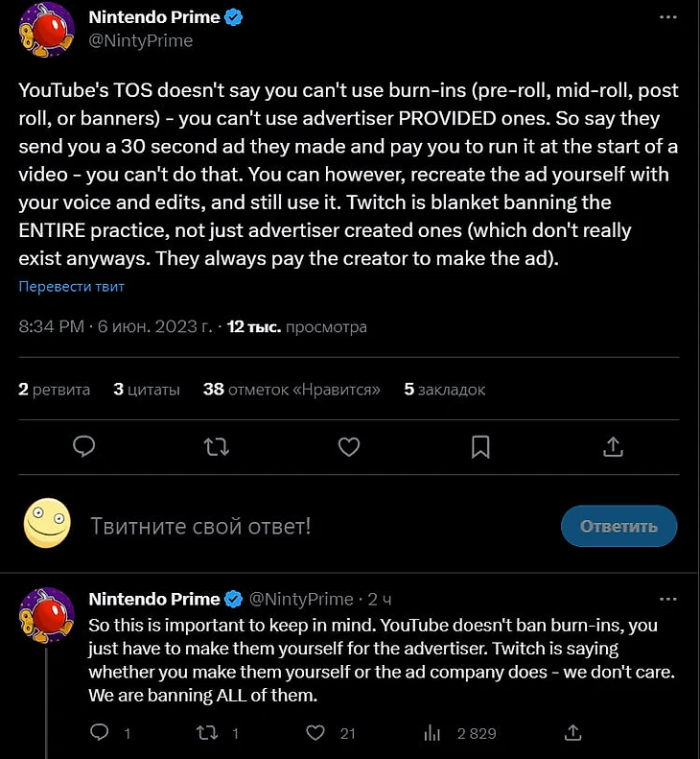Image resolution: width=700 pixels, height=759 pixels.
Task: Open Nintendo Prime's avatar on the main tweet
Action: (x=47, y=29)
